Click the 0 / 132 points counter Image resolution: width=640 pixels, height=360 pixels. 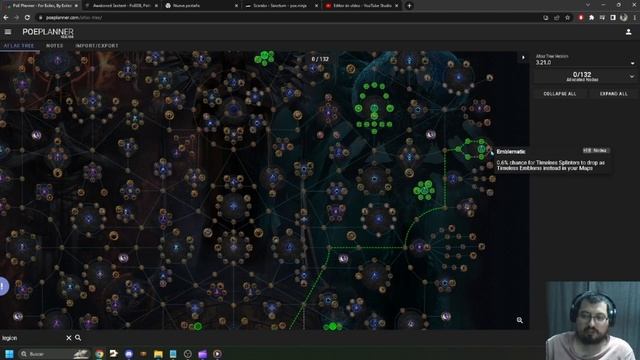pos(320,59)
